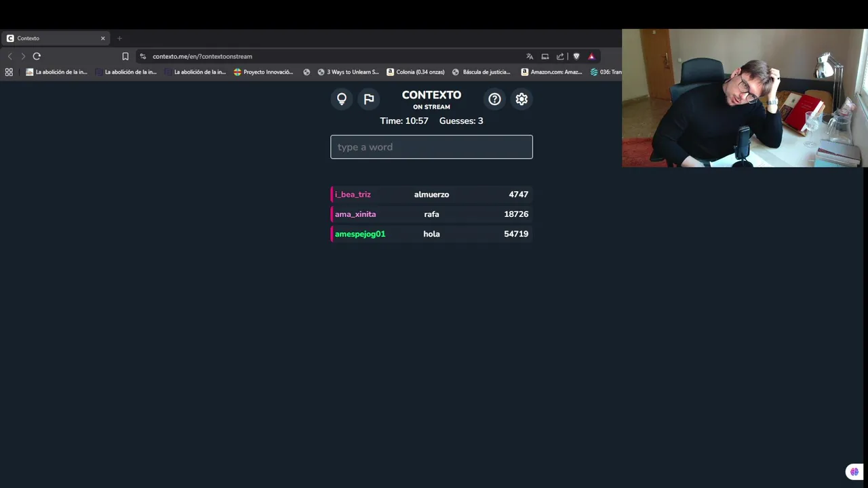Viewport: 868px width, 488px height.
Task: Open the apps grid in bookmarks bar
Action: coord(9,72)
